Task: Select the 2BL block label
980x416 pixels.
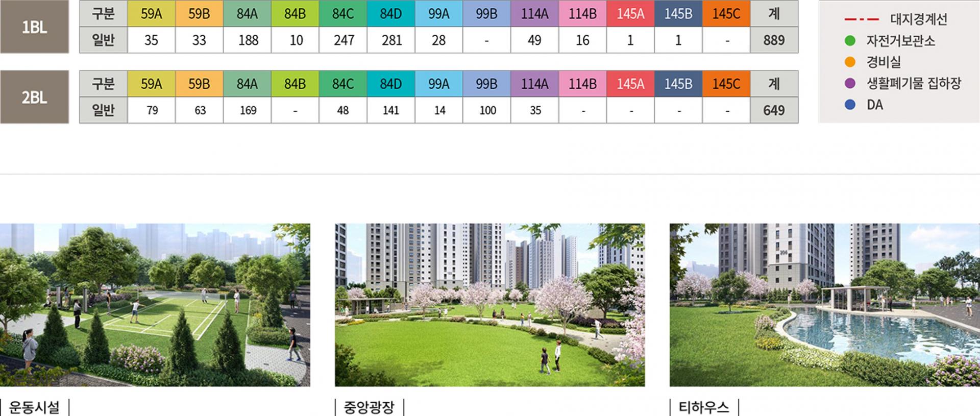Action: coord(34,97)
